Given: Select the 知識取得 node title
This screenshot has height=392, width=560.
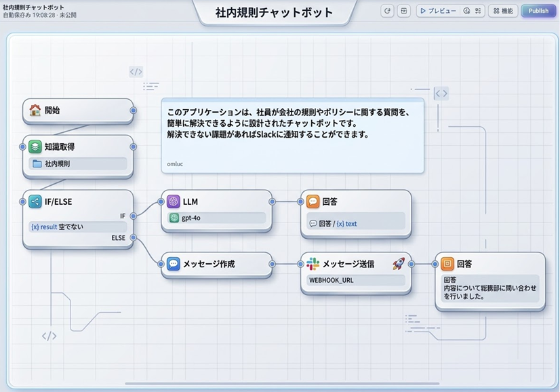Looking at the screenshot, I should (60, 146).
